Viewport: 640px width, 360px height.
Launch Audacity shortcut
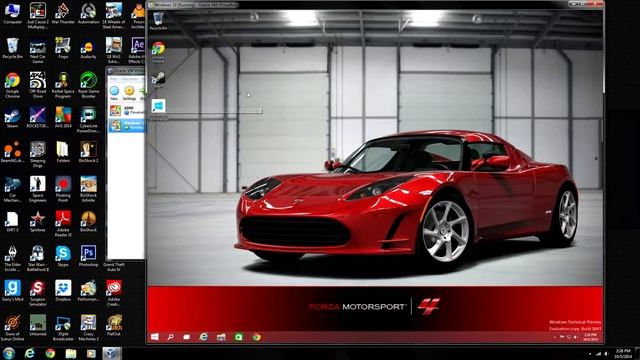88,48
